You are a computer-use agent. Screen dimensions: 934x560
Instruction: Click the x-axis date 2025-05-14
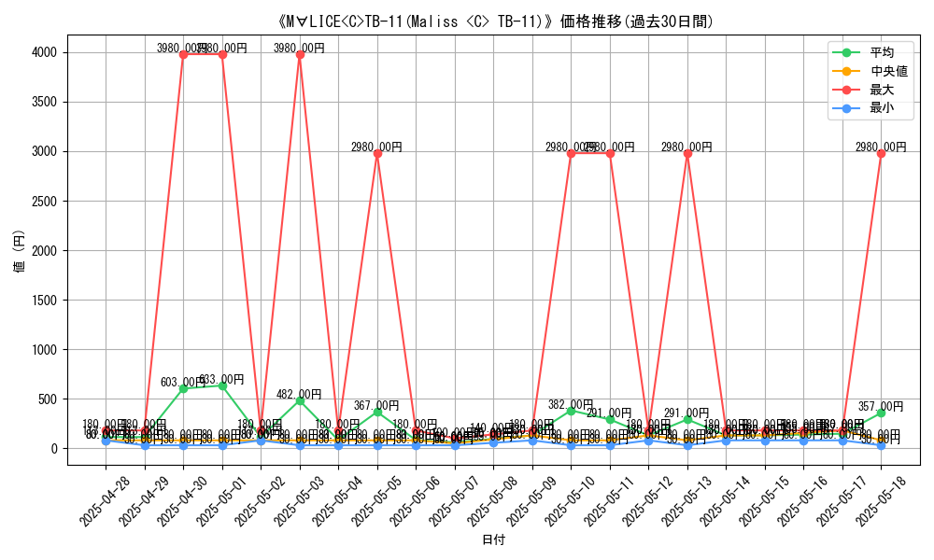point(726,501)
